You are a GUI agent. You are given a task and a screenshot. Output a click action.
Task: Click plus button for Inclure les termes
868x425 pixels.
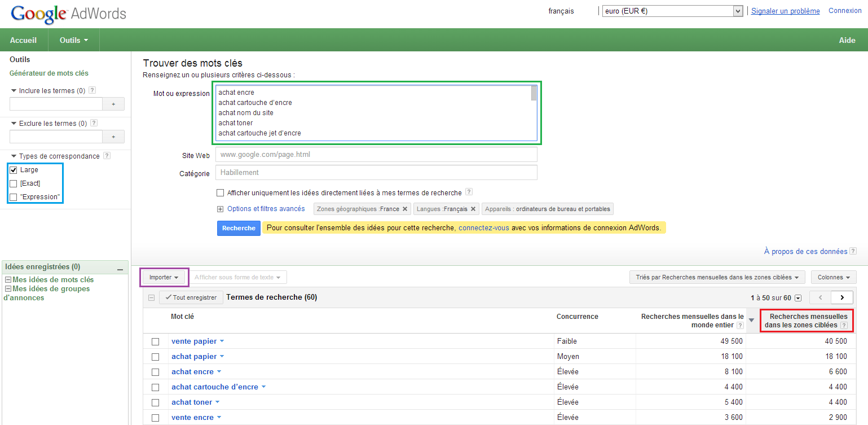[113, 104]
